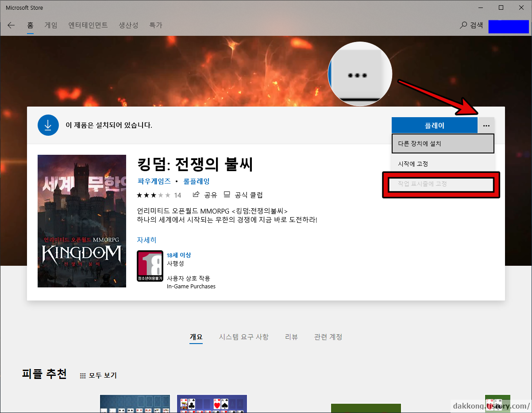The width and height of the screenshot is (532, 413).
Task: Open the 공식 클럽 link
Action: click(243, 195)
